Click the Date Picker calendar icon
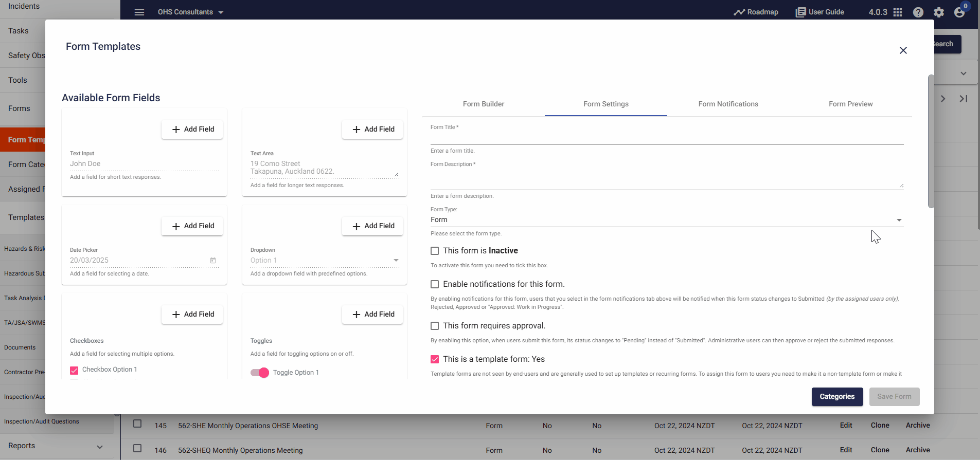Screen dimensions: 980x460 [213, 261]
